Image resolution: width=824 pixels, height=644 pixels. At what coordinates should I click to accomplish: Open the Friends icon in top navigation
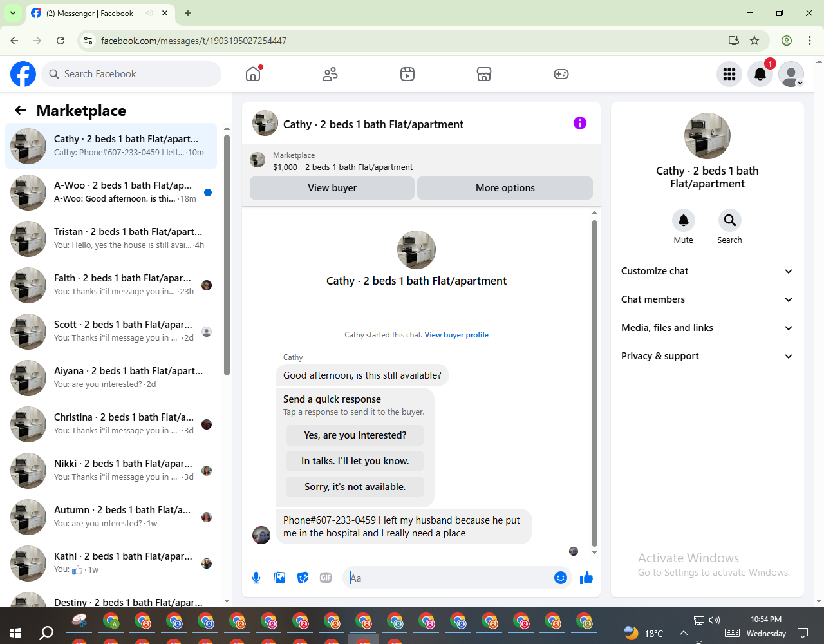(330, 74)
